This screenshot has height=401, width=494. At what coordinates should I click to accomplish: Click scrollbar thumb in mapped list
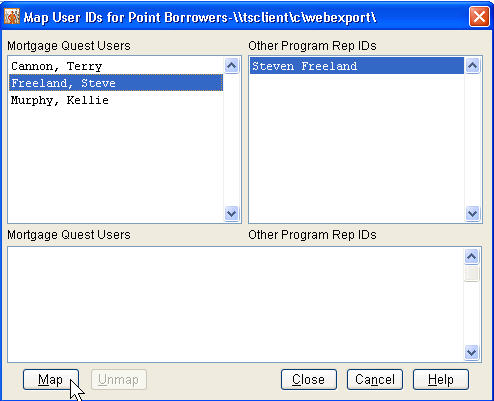pos(471,274)
